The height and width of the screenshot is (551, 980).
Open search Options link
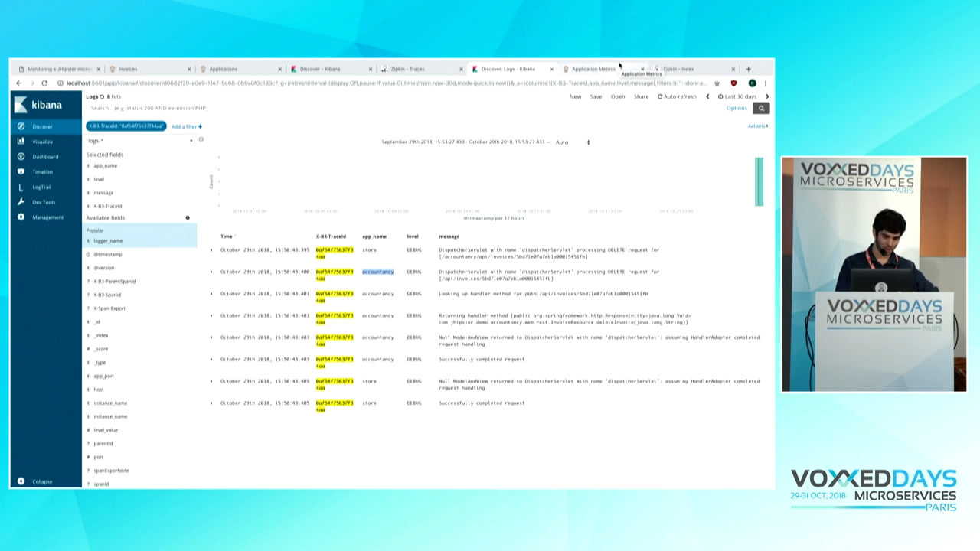pos(737,108)
